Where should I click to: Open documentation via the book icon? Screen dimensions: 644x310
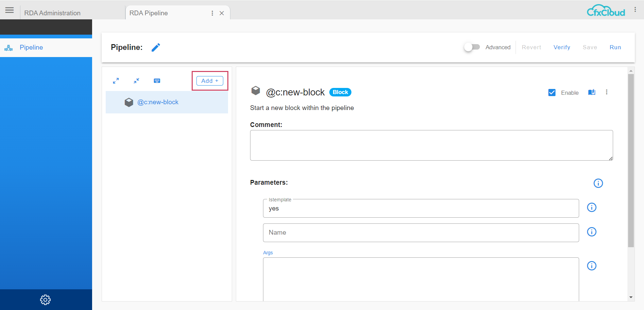click(591, 92)
